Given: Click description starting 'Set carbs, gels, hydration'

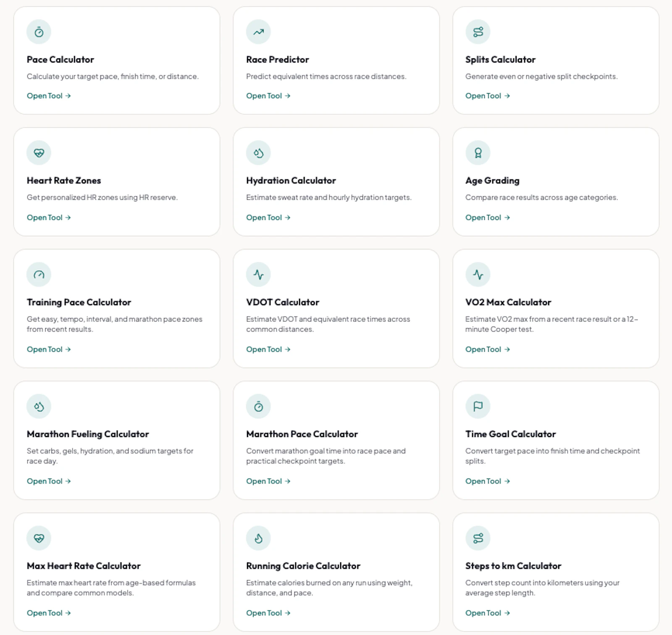Looking at the screenshot, I should (110, 456).
